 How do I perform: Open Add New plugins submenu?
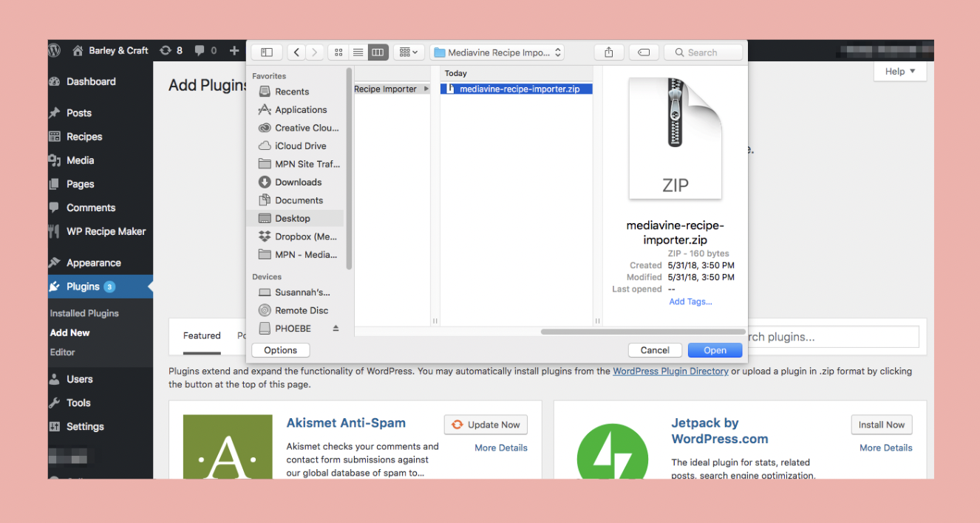tap(69, 332)
